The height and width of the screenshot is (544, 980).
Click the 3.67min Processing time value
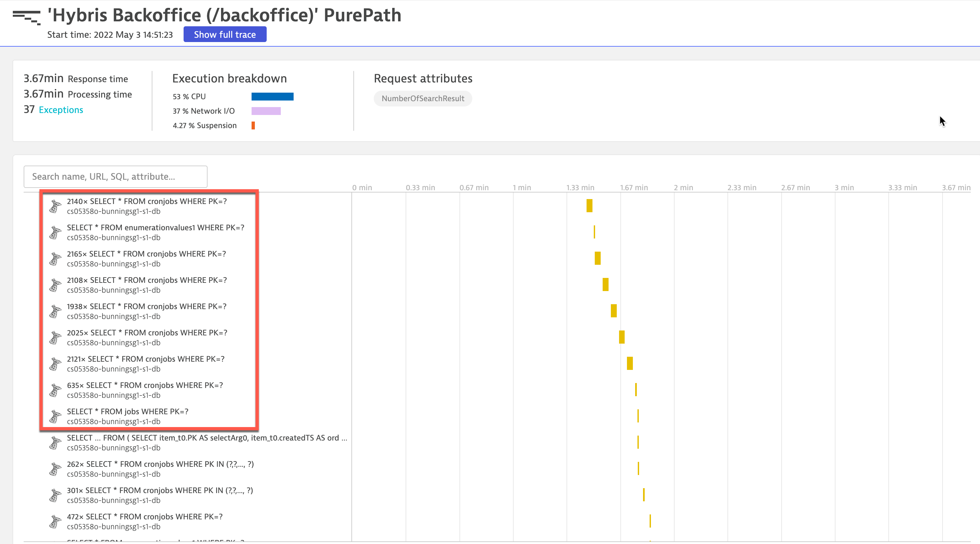pos(43,94)
